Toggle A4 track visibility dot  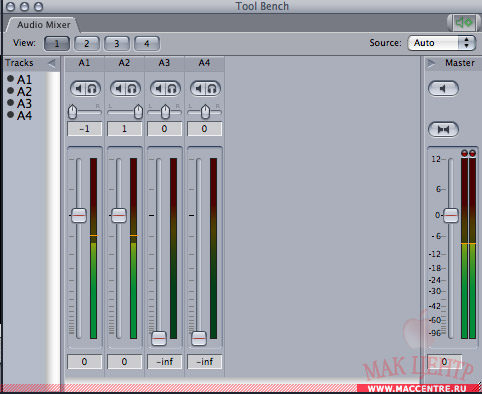coord(10,115)
